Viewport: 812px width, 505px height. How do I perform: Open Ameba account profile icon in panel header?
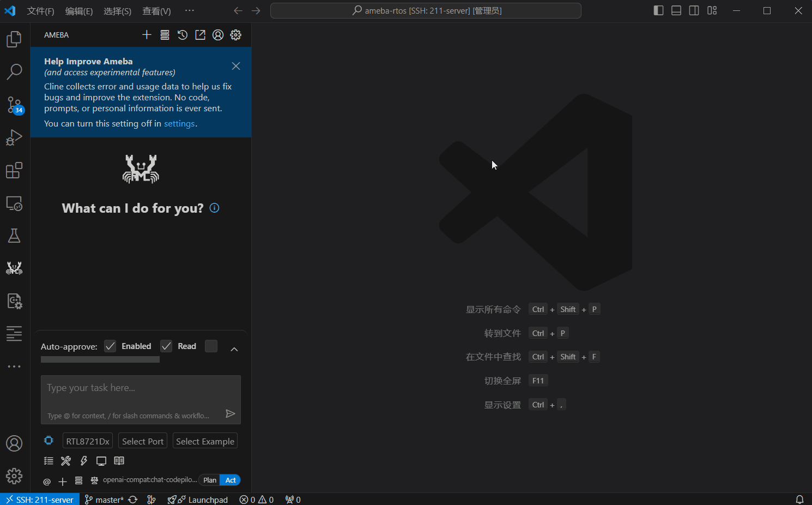[x=218, y=35]
